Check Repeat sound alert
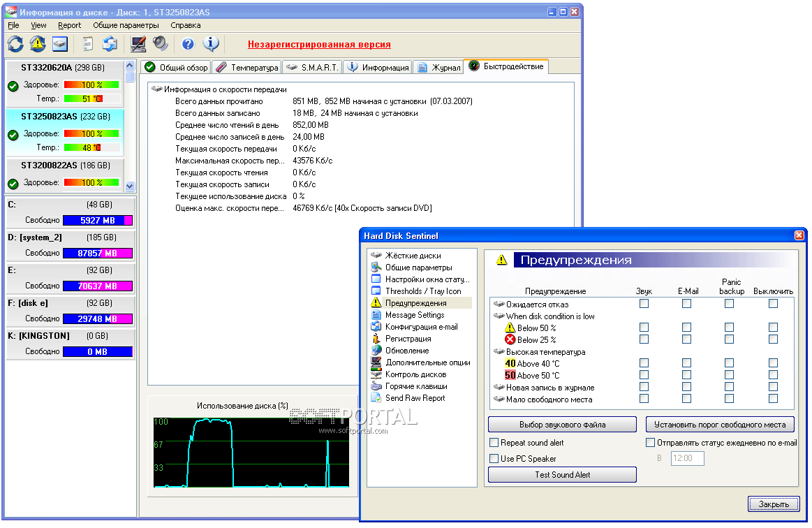Image resolution: width=812 pixels, height=528 pixels. [494, 443]
